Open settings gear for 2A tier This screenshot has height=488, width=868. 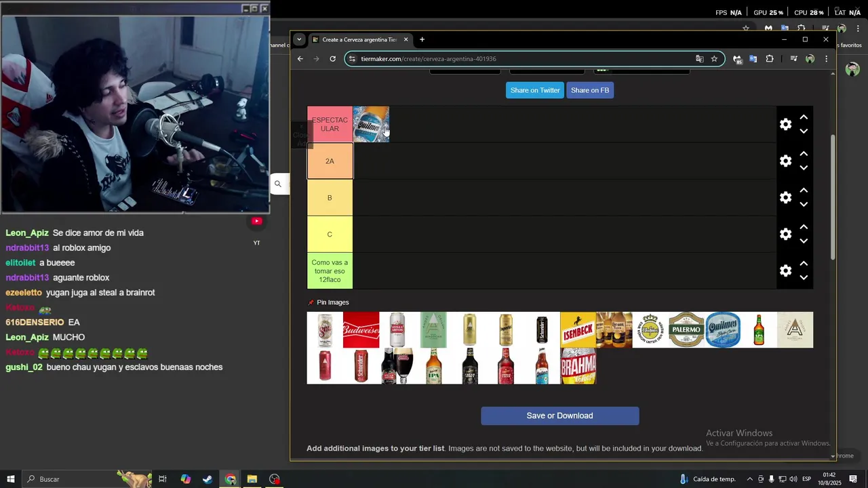(x=785, y=161)
